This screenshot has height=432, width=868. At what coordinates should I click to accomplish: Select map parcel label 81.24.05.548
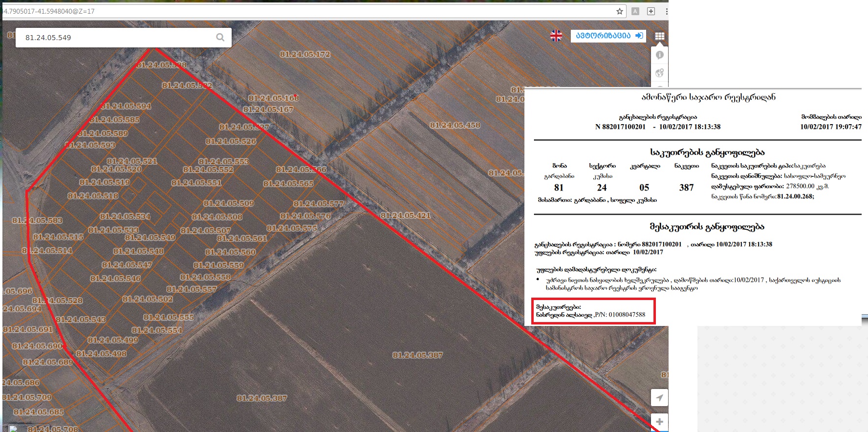click(x=138, y=251)
